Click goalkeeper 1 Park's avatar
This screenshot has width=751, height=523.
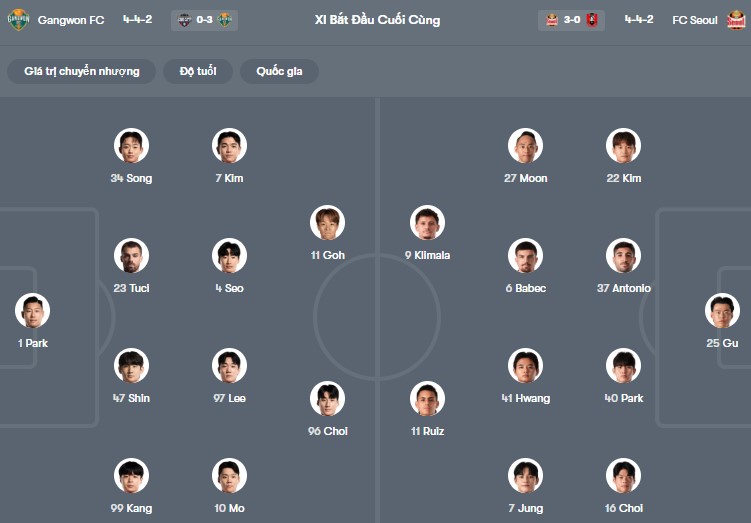coord(32,311)
